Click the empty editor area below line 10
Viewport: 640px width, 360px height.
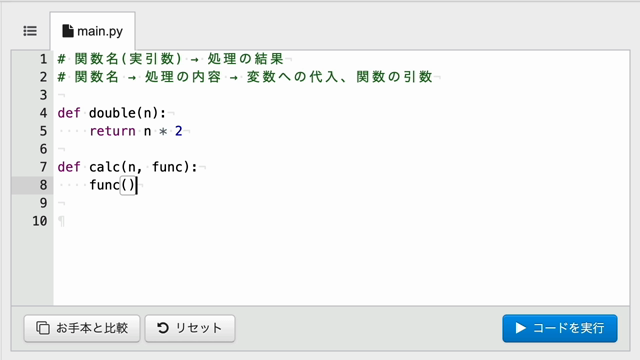341,267
